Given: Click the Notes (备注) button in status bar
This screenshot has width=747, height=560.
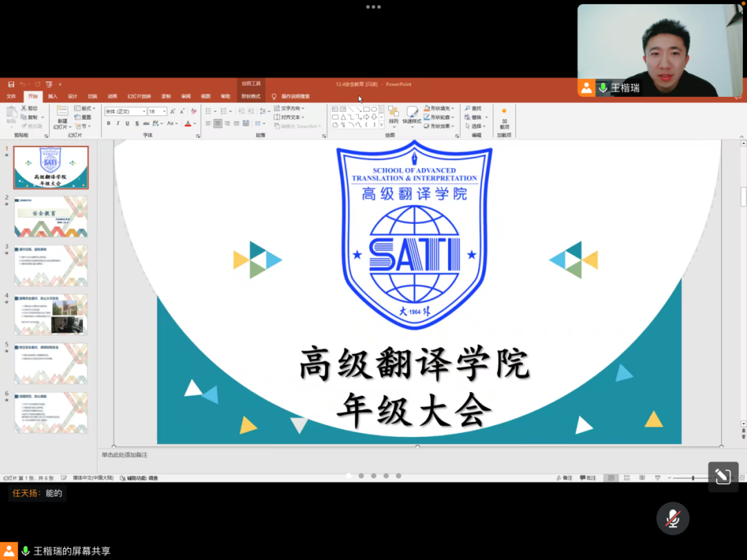Looking at the screenshot, I should [x=564, y=478].
